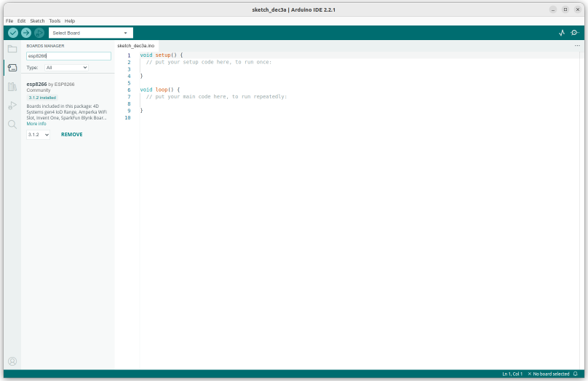The image size is (588, 381).
Task: Select the sketch_dec3a.ino tab
Action: (136, 45)
